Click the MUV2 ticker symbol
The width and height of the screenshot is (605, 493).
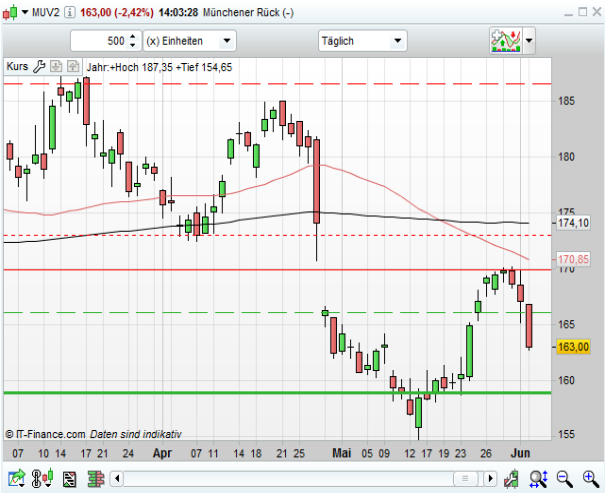coord(46,12)
